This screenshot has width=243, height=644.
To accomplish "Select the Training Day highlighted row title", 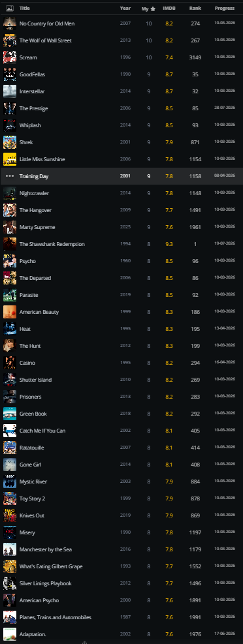I will point(34,176).
